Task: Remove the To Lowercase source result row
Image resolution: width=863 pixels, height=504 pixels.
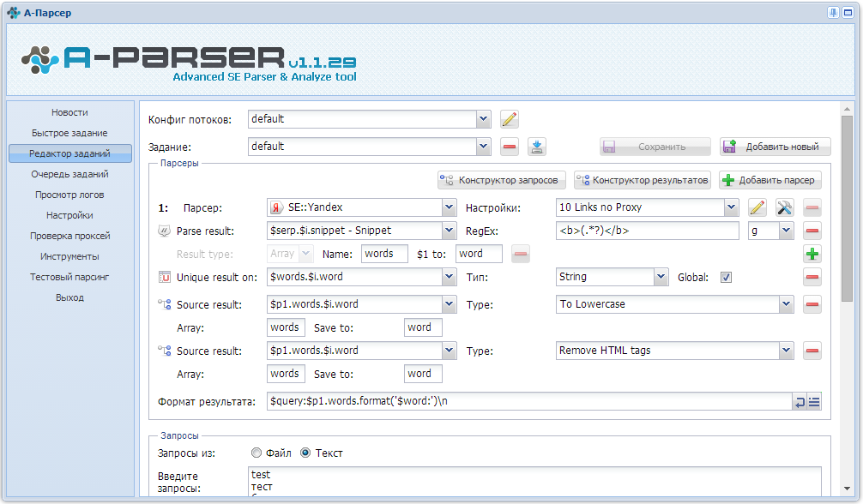Action: (x=812, y=304)
